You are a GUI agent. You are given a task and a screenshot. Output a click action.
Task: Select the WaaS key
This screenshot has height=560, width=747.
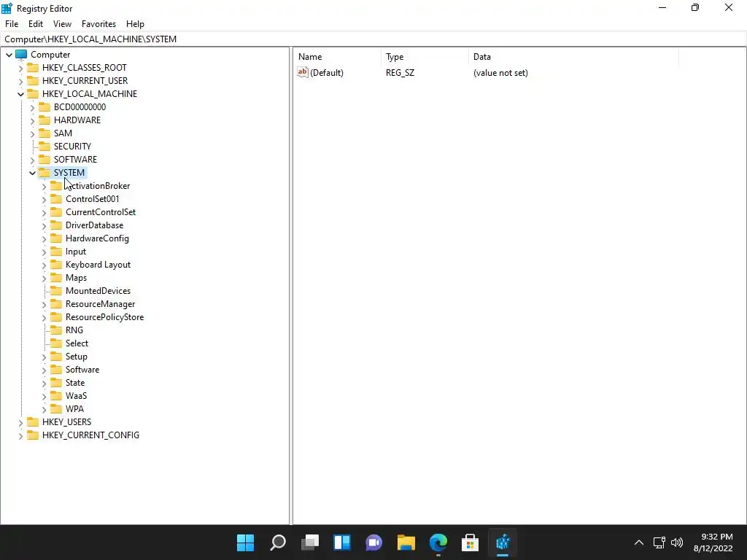76,396
